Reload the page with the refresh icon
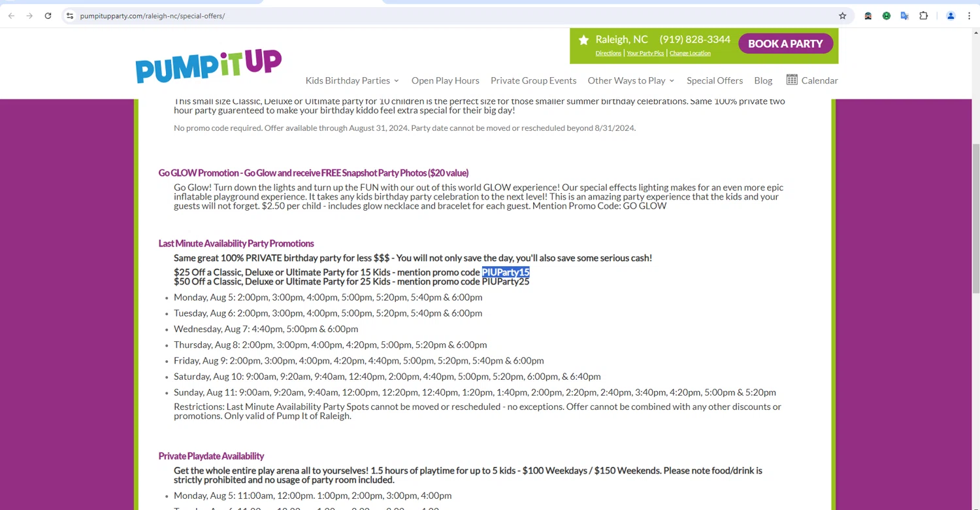980x510 pixels. 48,16
